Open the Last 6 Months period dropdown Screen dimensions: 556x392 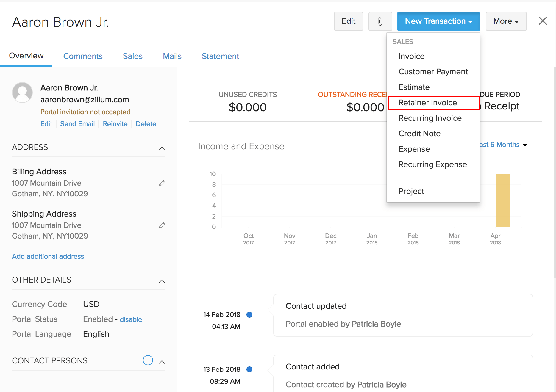point(503,145)
